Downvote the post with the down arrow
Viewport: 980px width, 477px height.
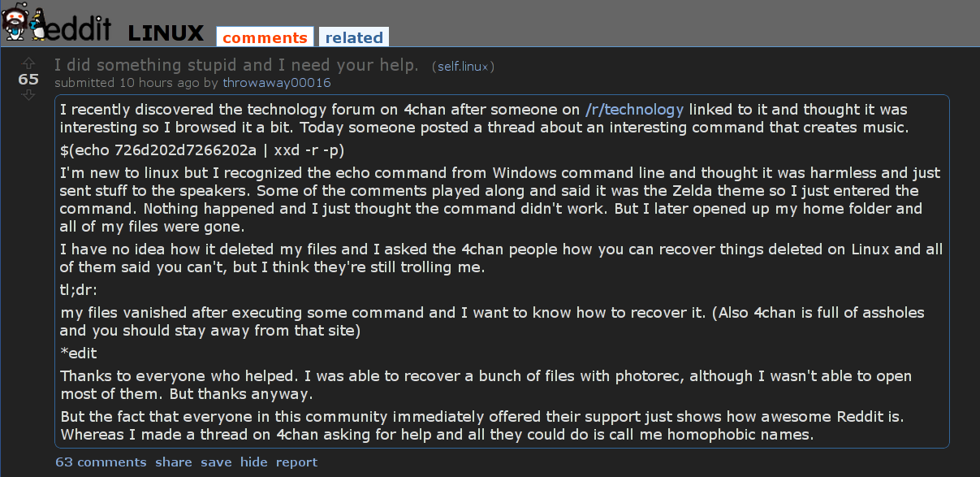click(x=28, y=95)
